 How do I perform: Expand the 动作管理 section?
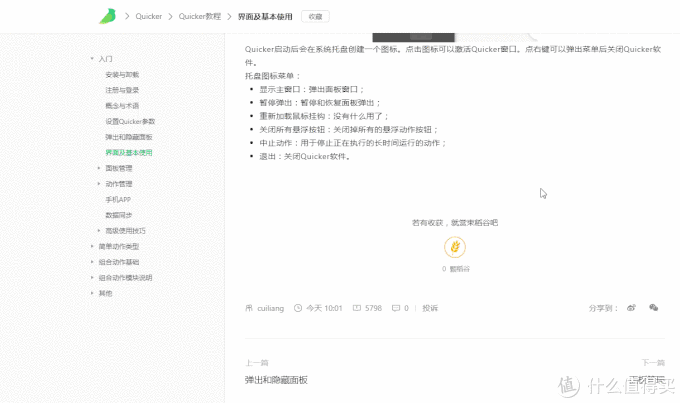click(99, 183)
